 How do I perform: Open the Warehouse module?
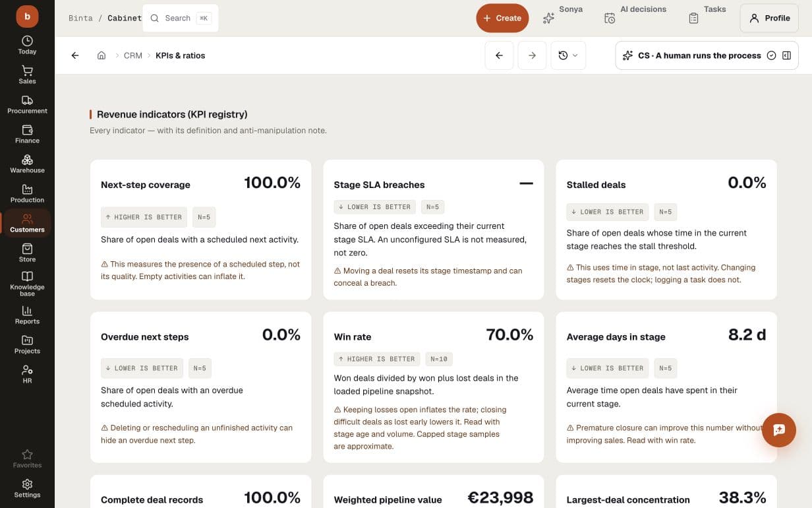tap(27, 164)
